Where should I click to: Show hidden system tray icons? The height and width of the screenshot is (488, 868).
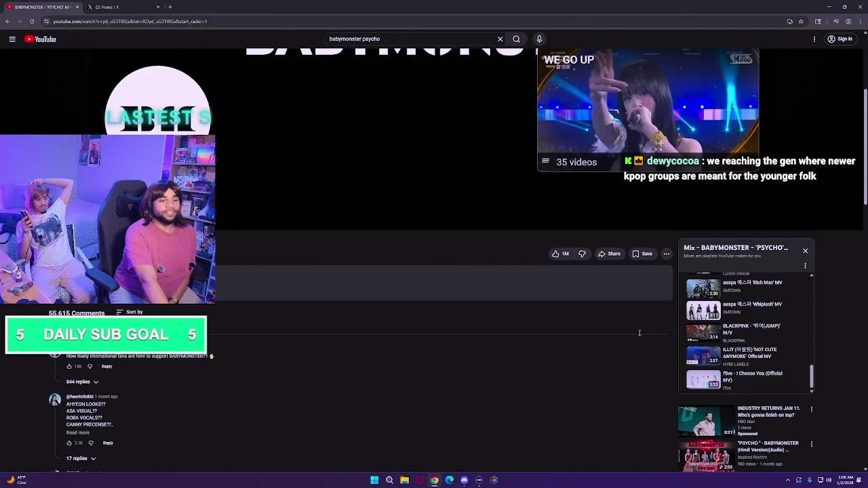[x=788, y=480]
